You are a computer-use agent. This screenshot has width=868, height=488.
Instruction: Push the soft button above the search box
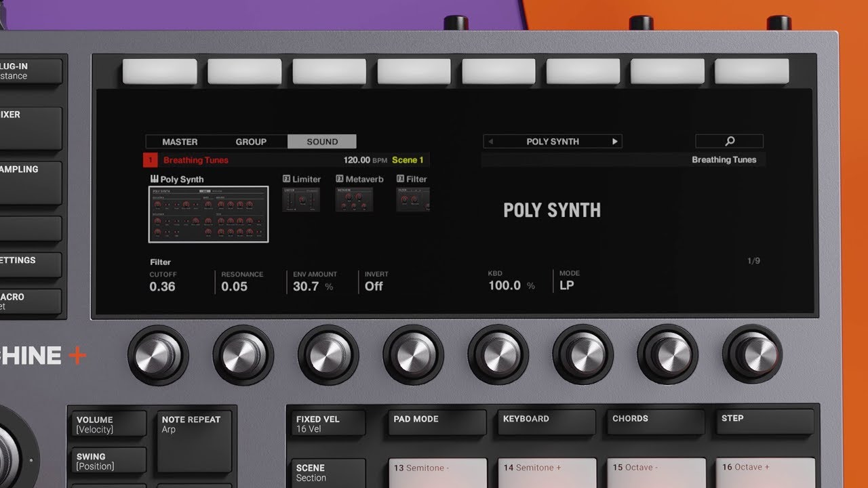[752, 71]
